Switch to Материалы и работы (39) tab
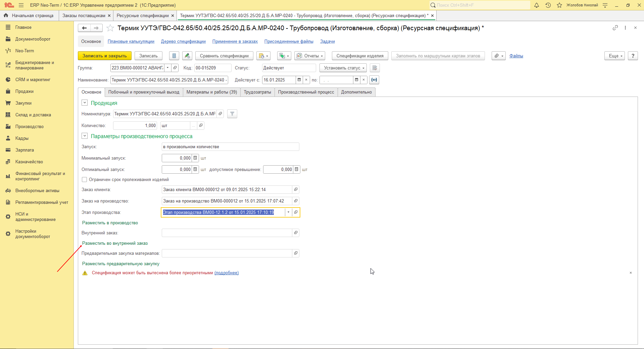Viewport: 644px width, 349px height. click(x=212, y=92)
